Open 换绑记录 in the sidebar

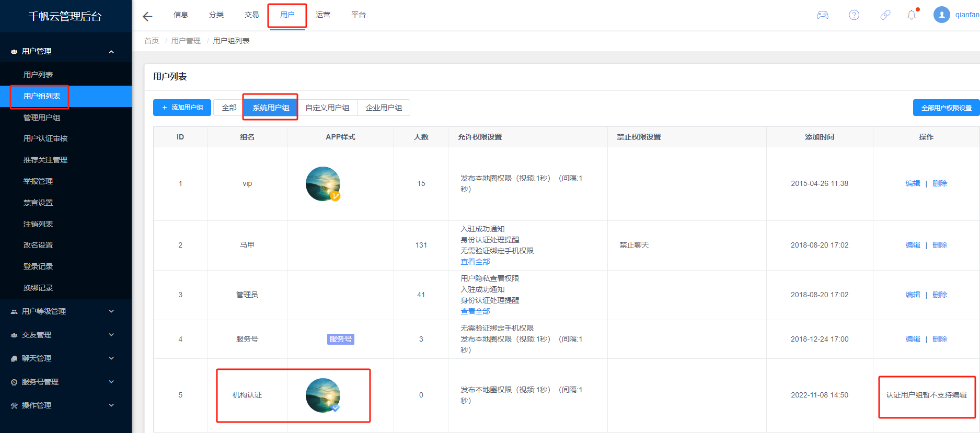click(x=66, y=288)
